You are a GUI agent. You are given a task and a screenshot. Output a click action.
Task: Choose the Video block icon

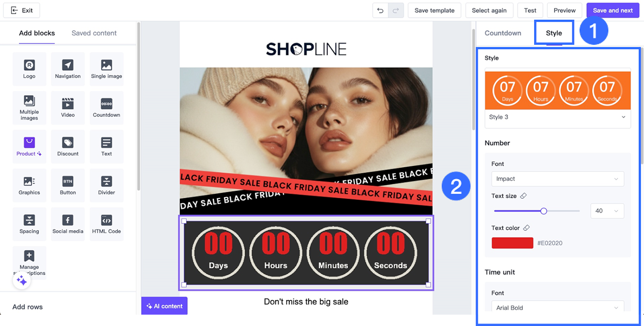tap(68, 108)
